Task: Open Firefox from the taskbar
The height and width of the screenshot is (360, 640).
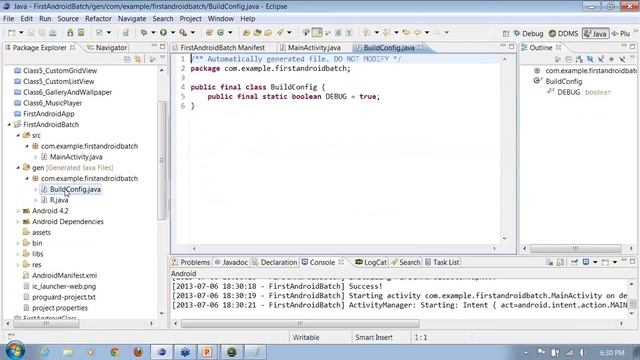Action: tap(138, 352)
